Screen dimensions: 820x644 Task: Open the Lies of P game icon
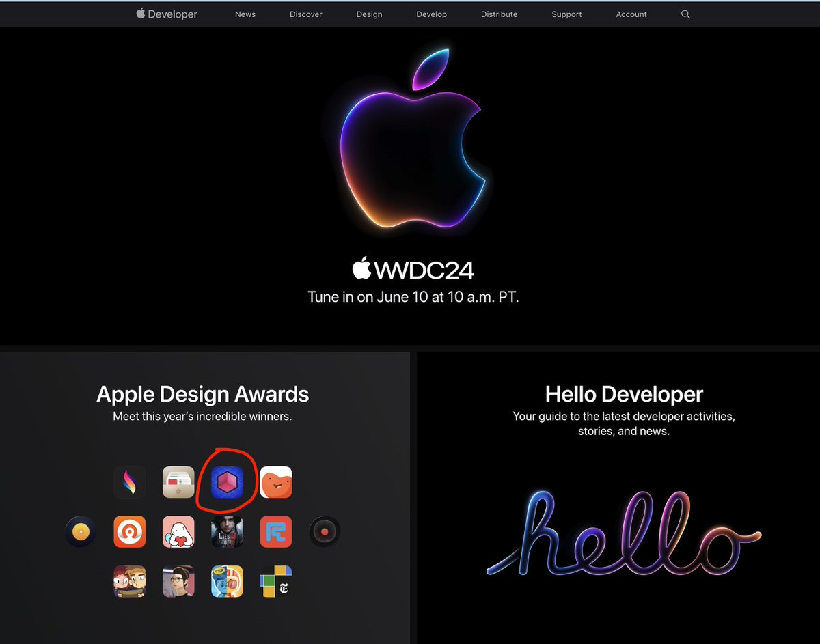tap(228, 531)
